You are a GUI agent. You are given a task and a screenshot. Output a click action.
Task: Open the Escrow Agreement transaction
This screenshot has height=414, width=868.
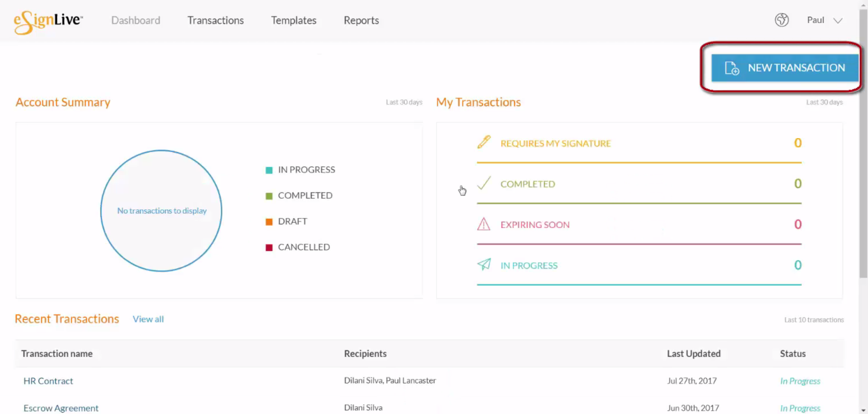click(x=61, y=408)
